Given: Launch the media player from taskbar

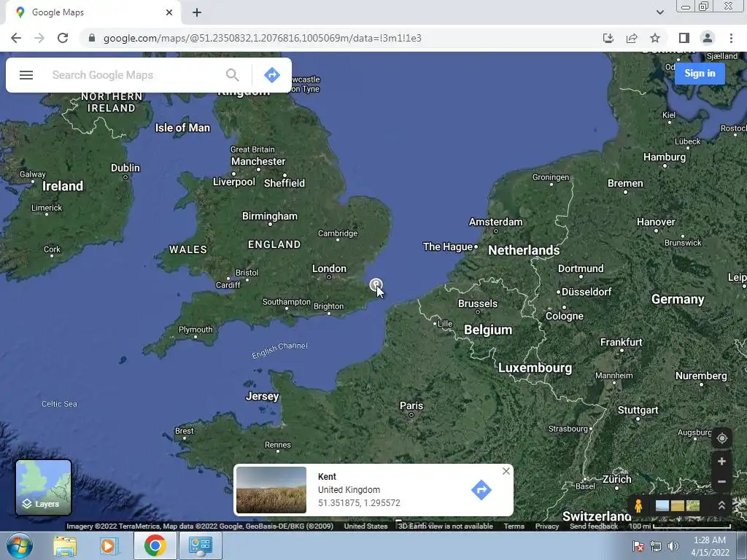Looking at the screenshot, I should 108,545.
